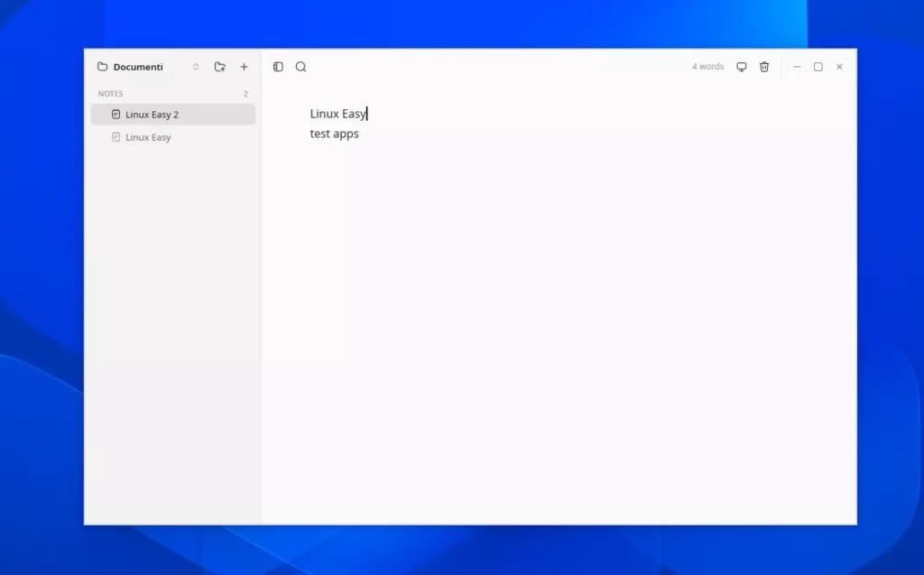Click the NOTES section header

[111, 94]
